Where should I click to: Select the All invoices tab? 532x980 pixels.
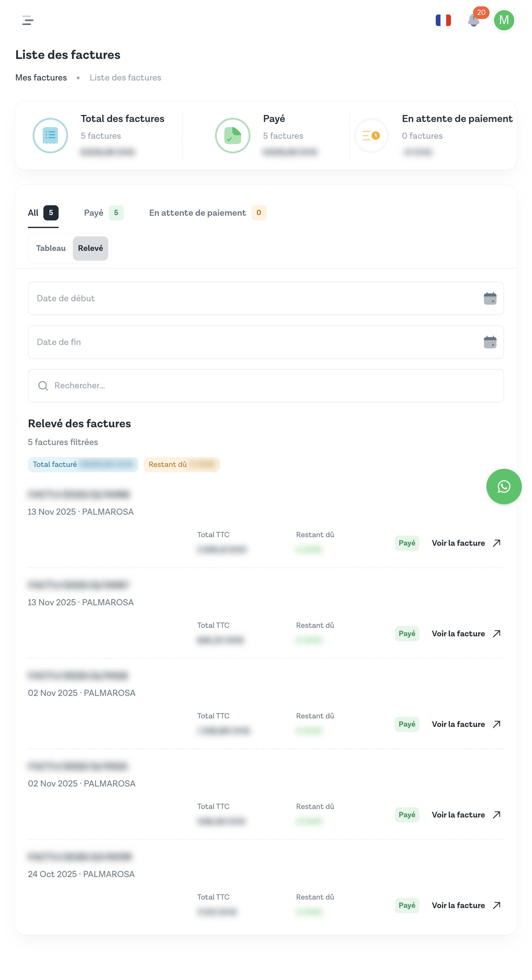click(x=42, y=213)
